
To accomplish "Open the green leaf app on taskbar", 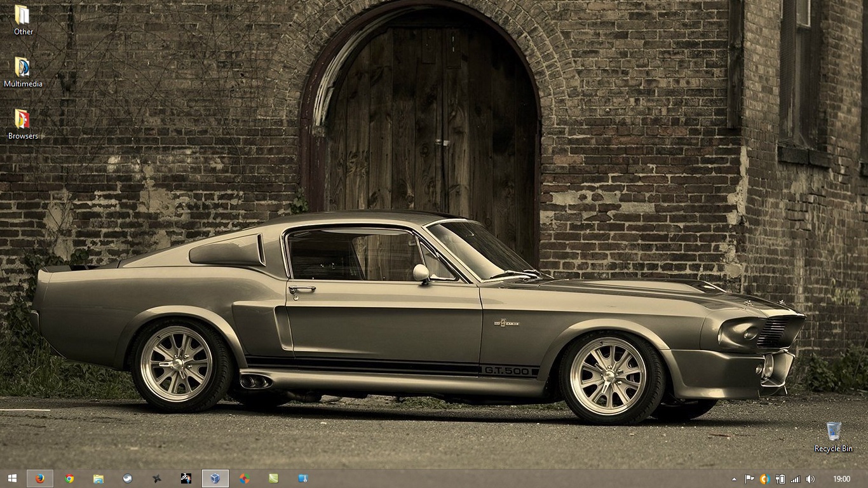I will click(273, 478).
